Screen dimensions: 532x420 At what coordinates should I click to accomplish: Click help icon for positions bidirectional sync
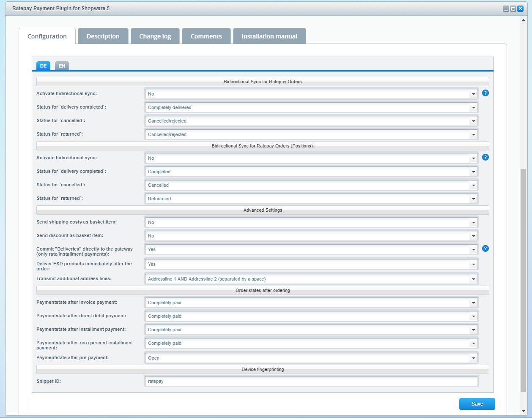click(485, 157)
